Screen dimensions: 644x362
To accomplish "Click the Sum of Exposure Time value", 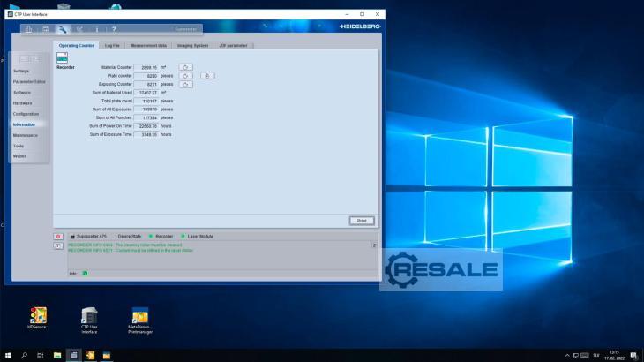I will 146,135.
